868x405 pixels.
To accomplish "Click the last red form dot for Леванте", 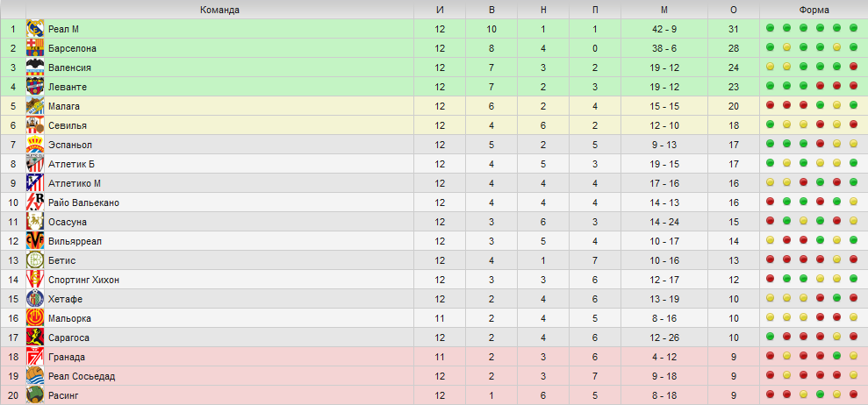I will point(854,86).
